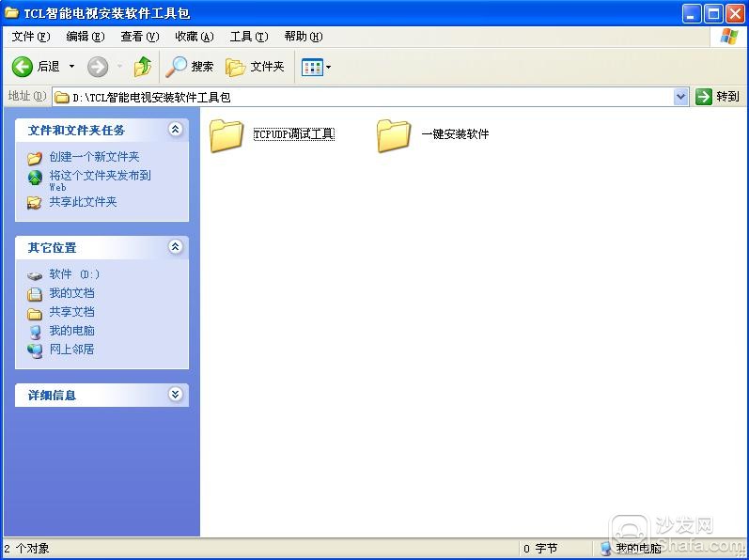Expand the 详细信息 panel
Screen dimensions: 749x560
[175, 395]
